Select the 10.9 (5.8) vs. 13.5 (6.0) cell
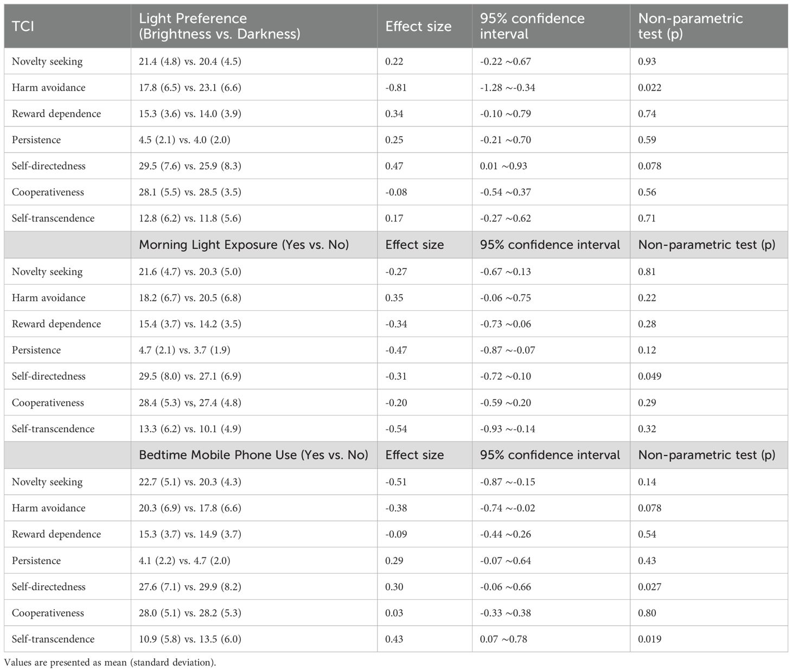 254,639
